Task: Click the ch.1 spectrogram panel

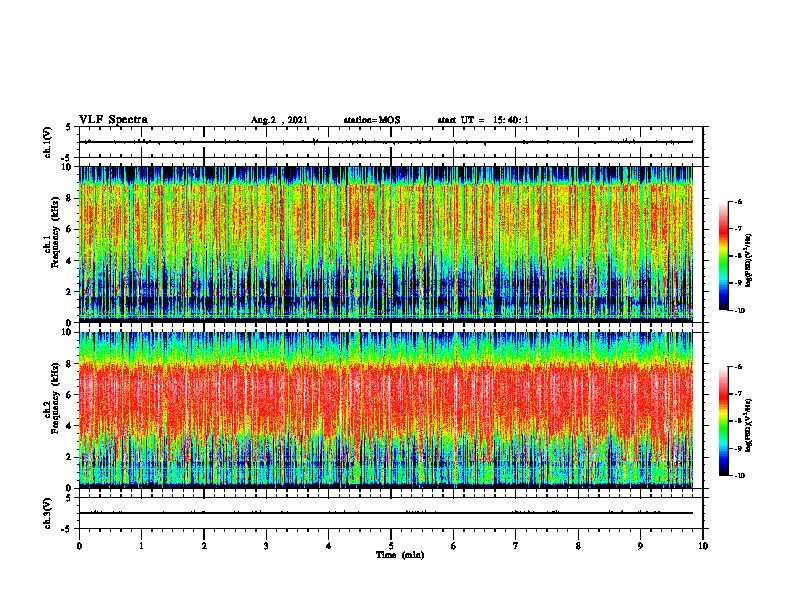Action: click(x=386, y=244)
